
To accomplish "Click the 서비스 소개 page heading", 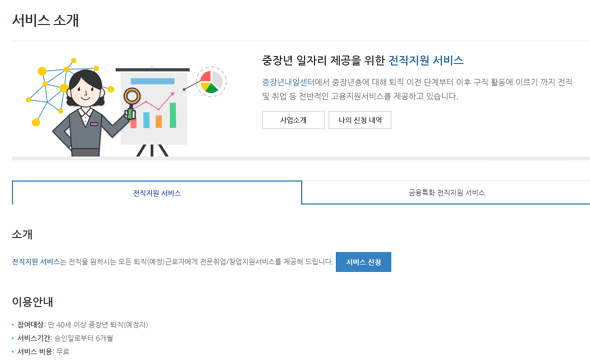I will tap(46, 20).
